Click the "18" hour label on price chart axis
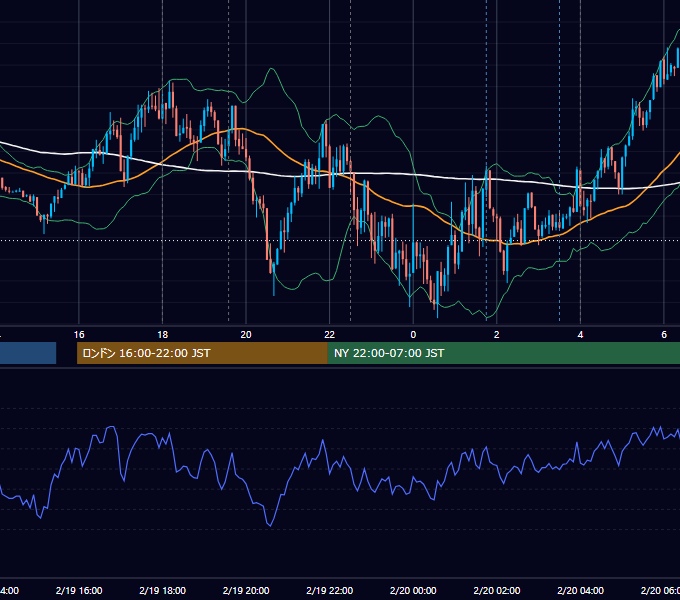The height and width of the screenshot is (600, 680). [x=163, y=335]
